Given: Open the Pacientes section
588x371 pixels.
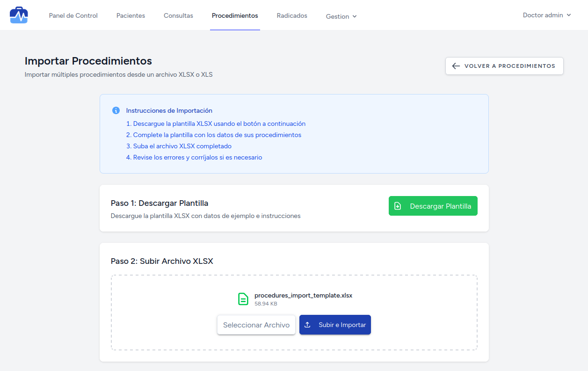Looking at the screenshot, I should pyautogui.click(x=131, y=15).
